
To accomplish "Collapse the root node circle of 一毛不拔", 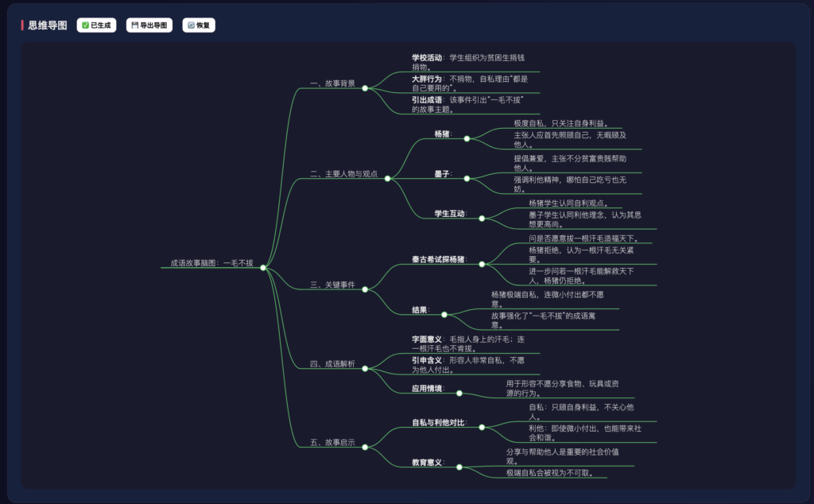I will pos(263,268).
